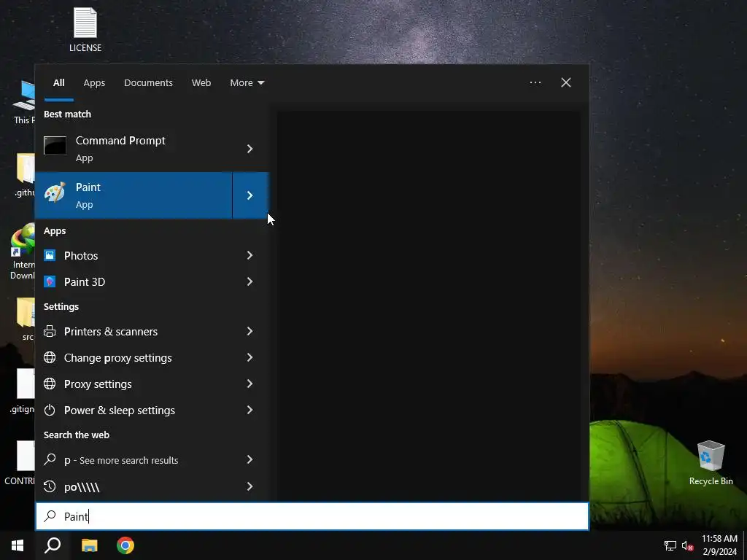Switch to the All tab

click(x=58, y=83)
